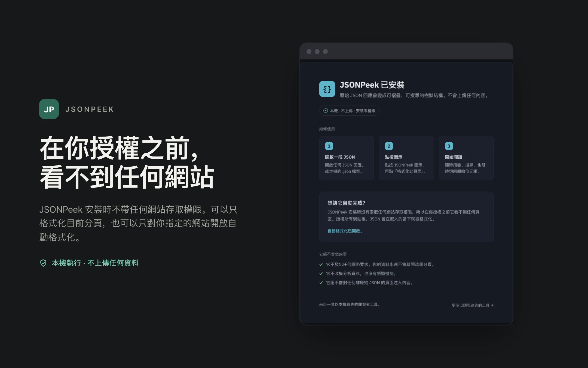Click the first window control dot
588x368 pixels.
coord(309,52)
